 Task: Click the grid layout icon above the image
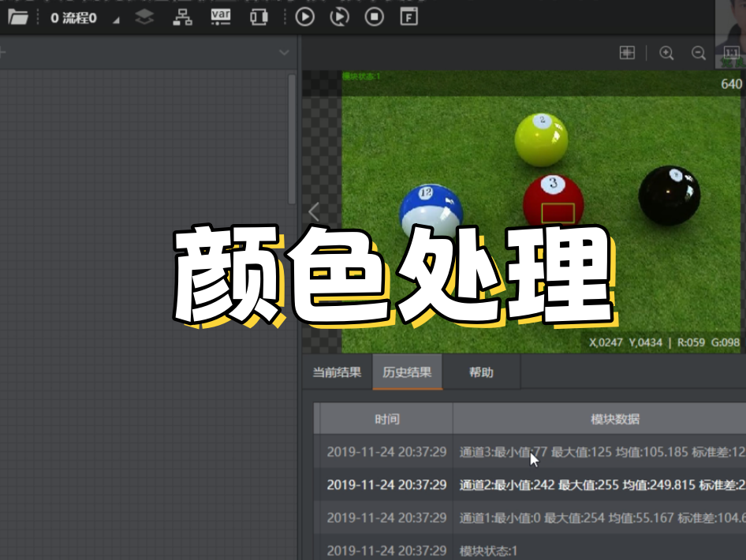pos(627,53)
